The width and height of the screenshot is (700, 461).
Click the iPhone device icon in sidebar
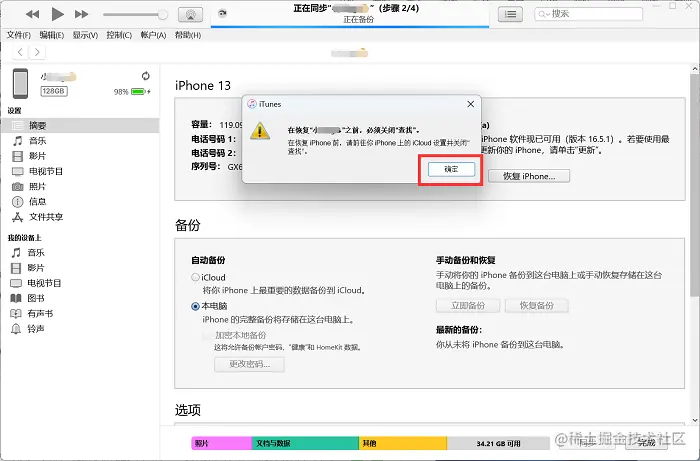click(x=20, y=83)
